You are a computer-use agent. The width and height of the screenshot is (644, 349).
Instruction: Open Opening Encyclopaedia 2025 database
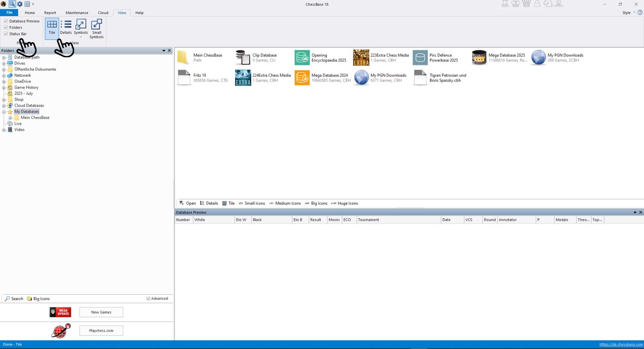(302, 58)
